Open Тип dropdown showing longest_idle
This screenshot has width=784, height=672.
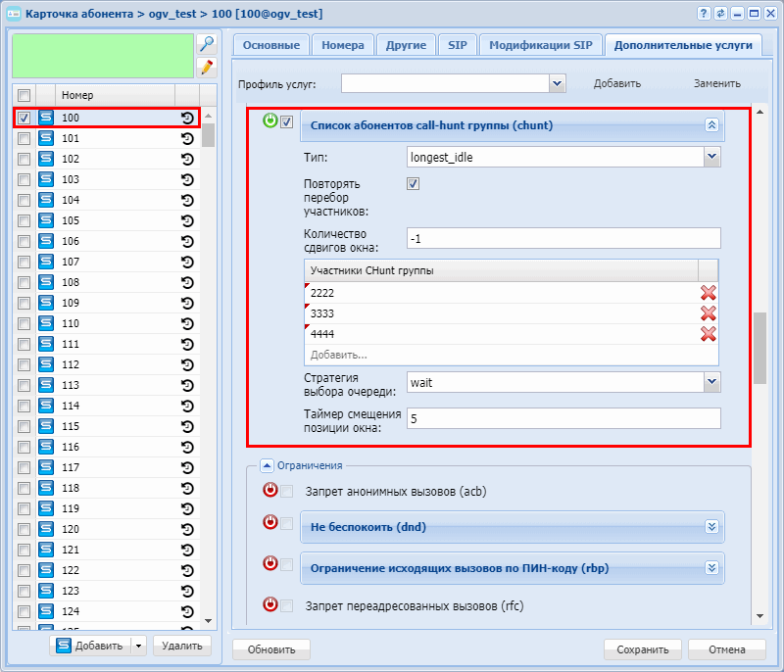(712, 157)
